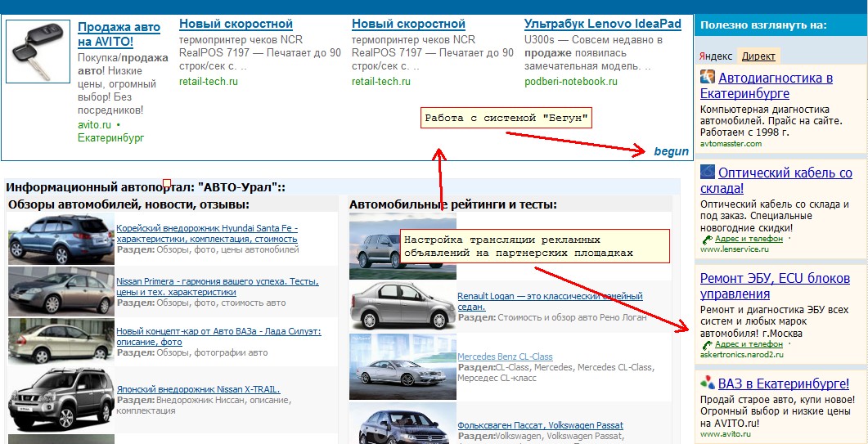Image resolution: width=868 pixels, height=444 pixels.
Task: Click avito.ru green URL under AVITO ad
Action: (95, 124)
